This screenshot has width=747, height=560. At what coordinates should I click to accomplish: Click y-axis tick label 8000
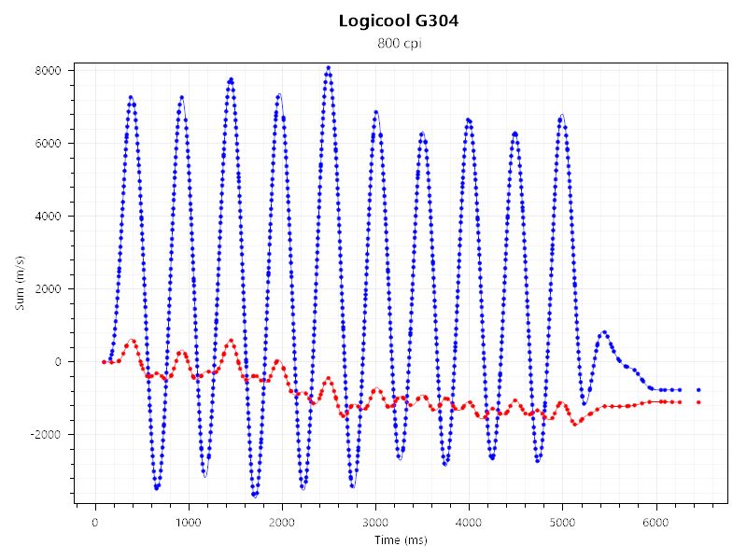tap(49, 71)
